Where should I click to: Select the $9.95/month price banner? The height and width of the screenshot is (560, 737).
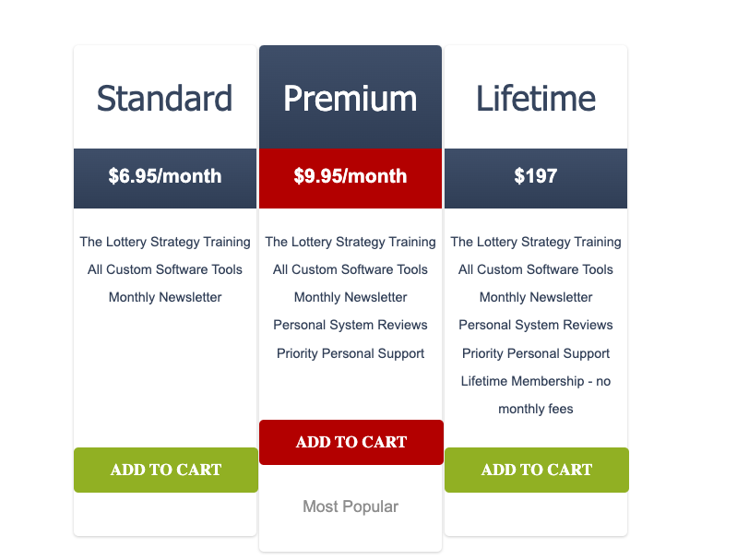pyautogui.click(x=351, y=176)
